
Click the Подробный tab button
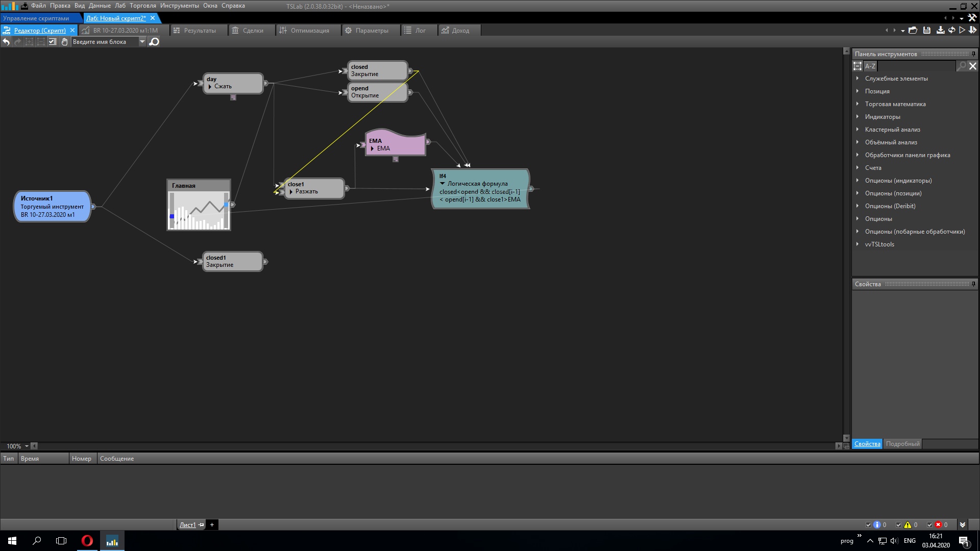click(902, 444)
